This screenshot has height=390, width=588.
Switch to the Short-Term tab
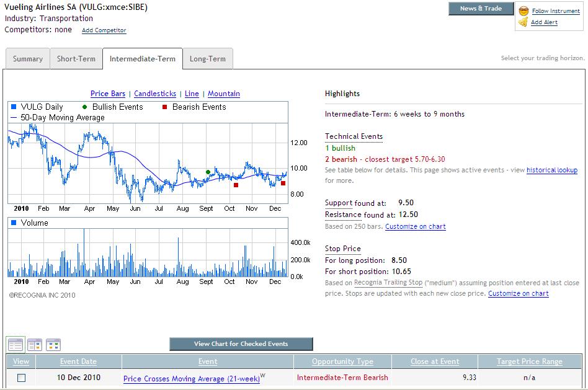click(x=76, y=59)
